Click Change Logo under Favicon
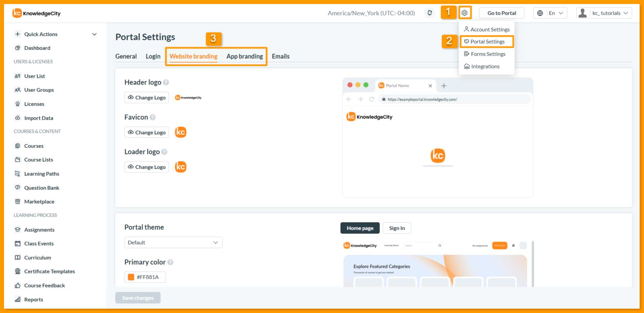This screenshot has width=644, height=313. 147,133
